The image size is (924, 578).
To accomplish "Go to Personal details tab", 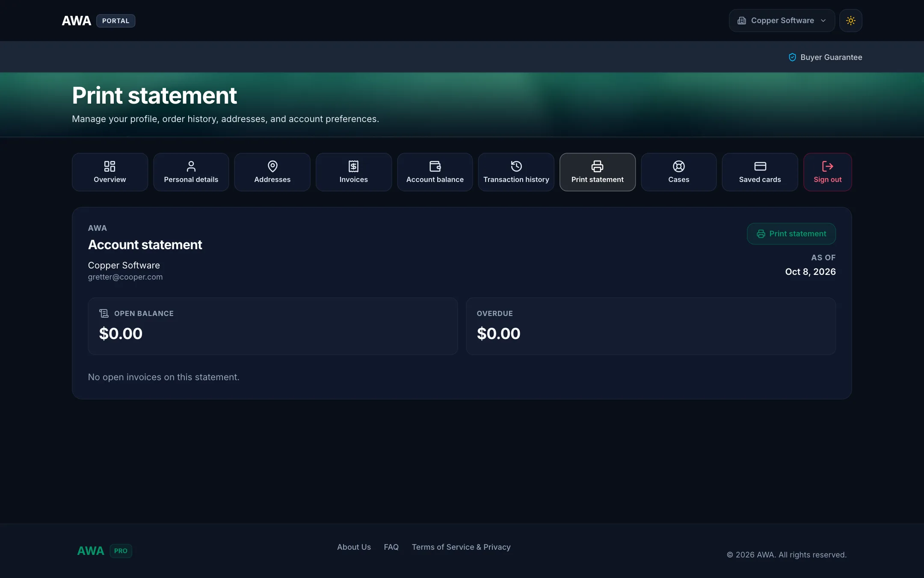I will (x=191, y=172).
